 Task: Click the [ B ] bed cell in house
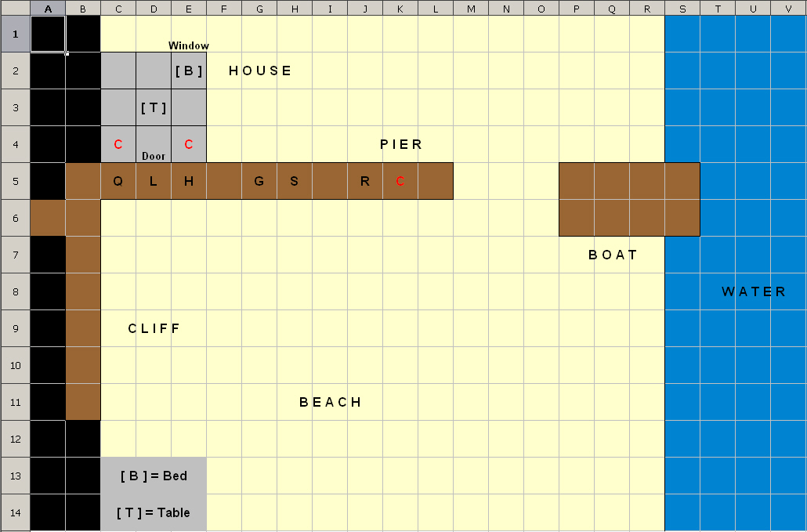click(x=189, y=71)
